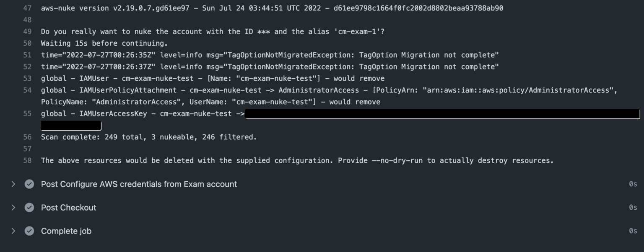Screen dimensions: 644x252
Task: Open the Complete job step by its title
Action: point(66,231)
